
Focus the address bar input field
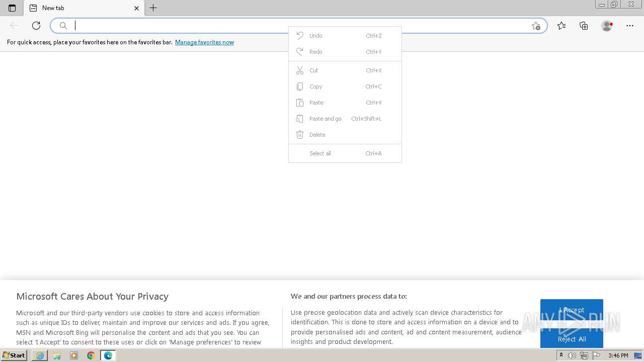click(299, 26)
